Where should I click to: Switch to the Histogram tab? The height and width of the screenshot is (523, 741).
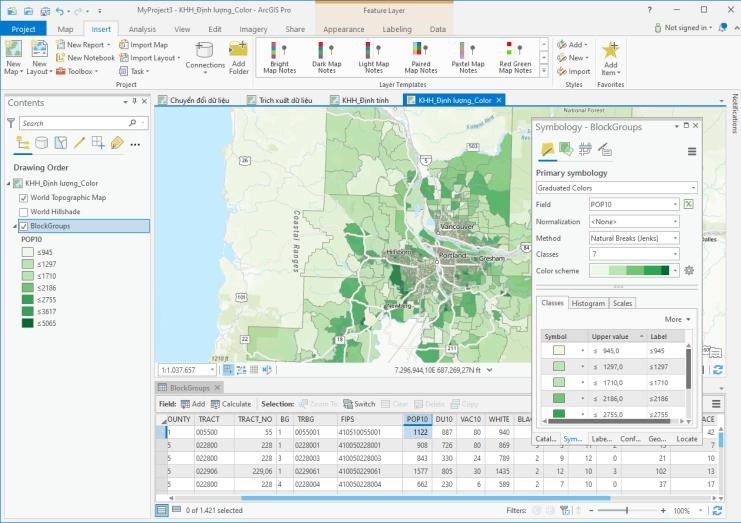[588, 303]
